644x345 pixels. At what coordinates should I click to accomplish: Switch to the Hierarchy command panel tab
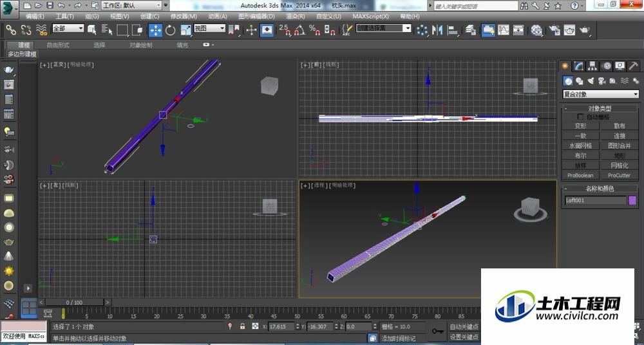click(592, 66)
